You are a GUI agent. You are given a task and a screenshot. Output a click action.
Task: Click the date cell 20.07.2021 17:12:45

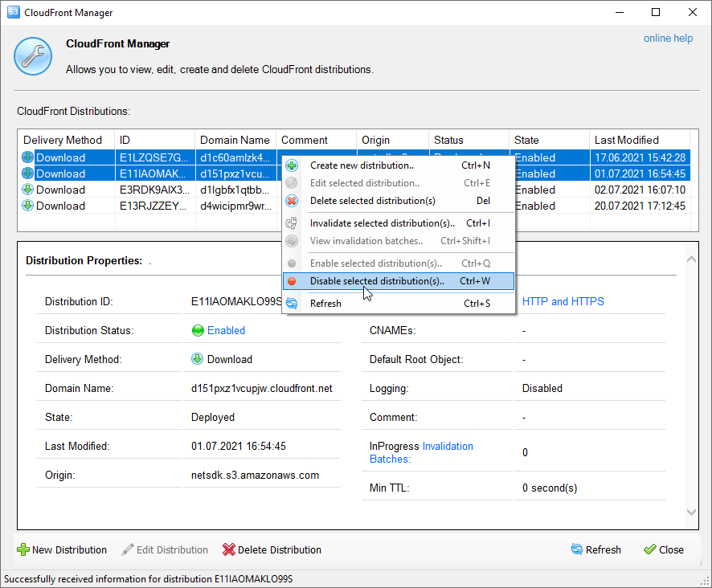(x=640, y=206)
